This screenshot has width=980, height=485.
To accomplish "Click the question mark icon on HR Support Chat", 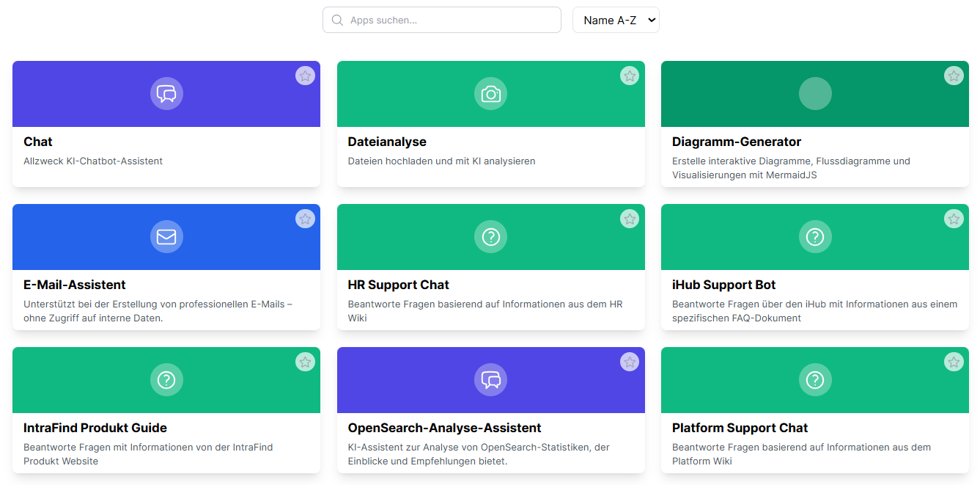I will (x=490, y=236).
